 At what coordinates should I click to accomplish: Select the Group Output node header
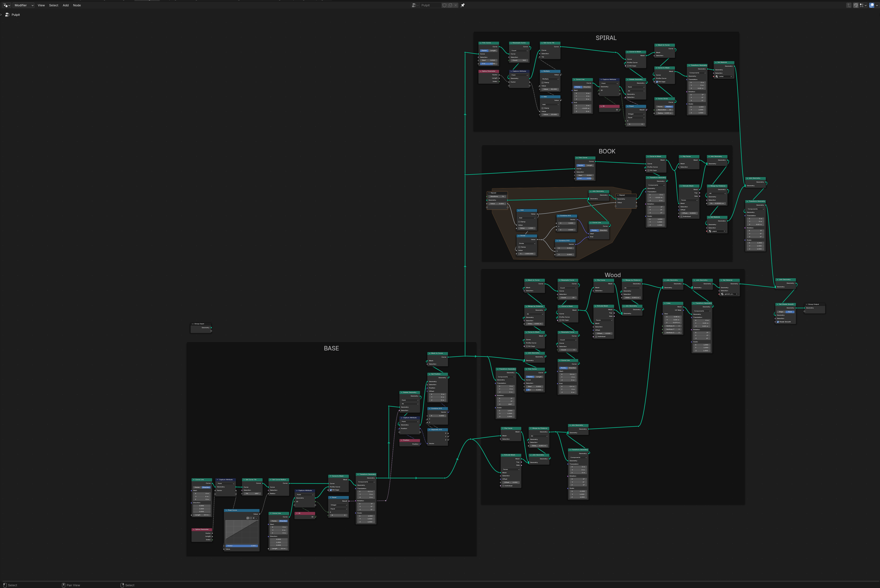815,304
